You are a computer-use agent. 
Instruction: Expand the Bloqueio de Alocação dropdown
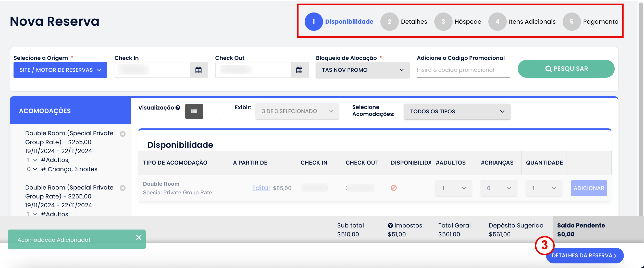363,70
